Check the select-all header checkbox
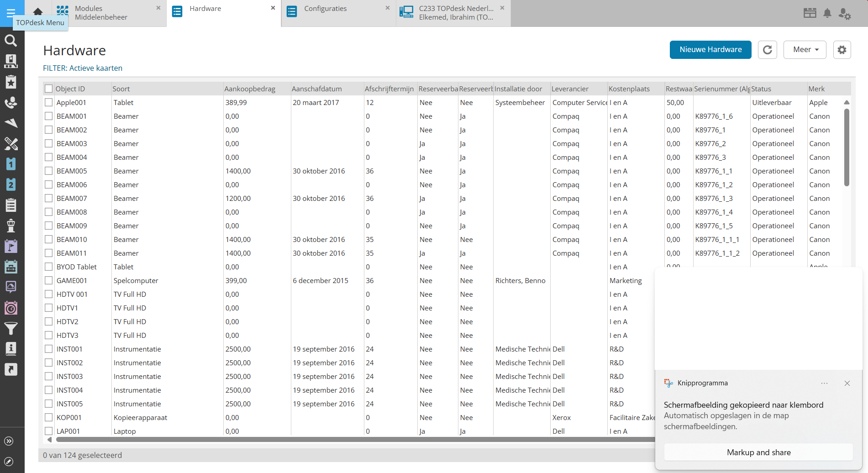Screen dimensions: 868x473 click(49, 89)
